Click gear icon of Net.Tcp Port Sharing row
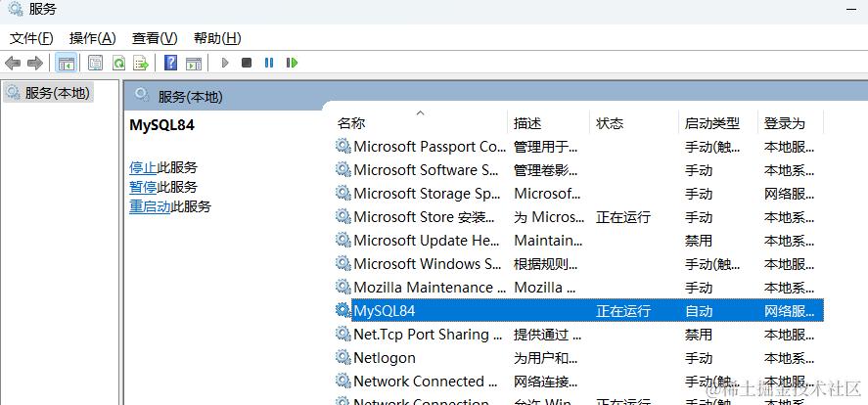This screenshot has height=405, width=868. 343,335
